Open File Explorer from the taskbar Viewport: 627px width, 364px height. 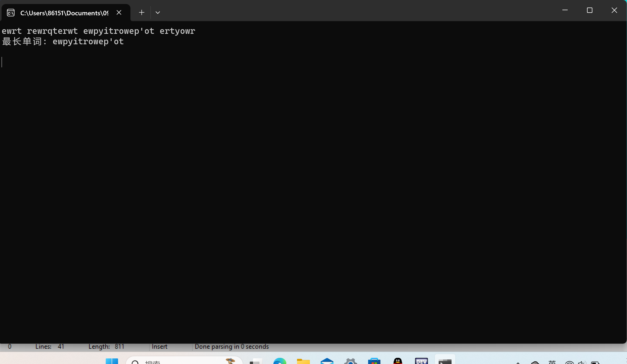303,361
